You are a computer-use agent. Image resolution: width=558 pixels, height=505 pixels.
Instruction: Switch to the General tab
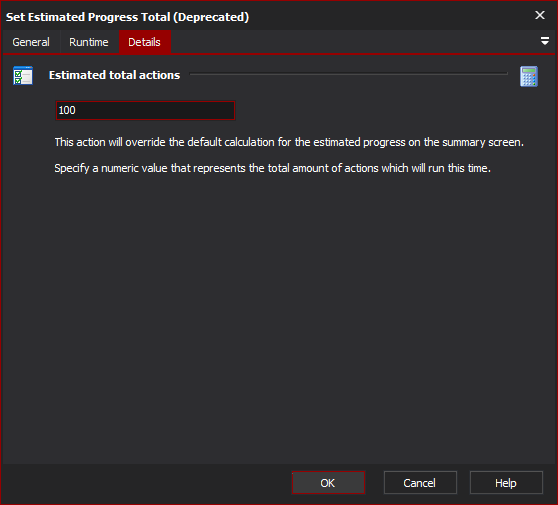coord(31,42)
